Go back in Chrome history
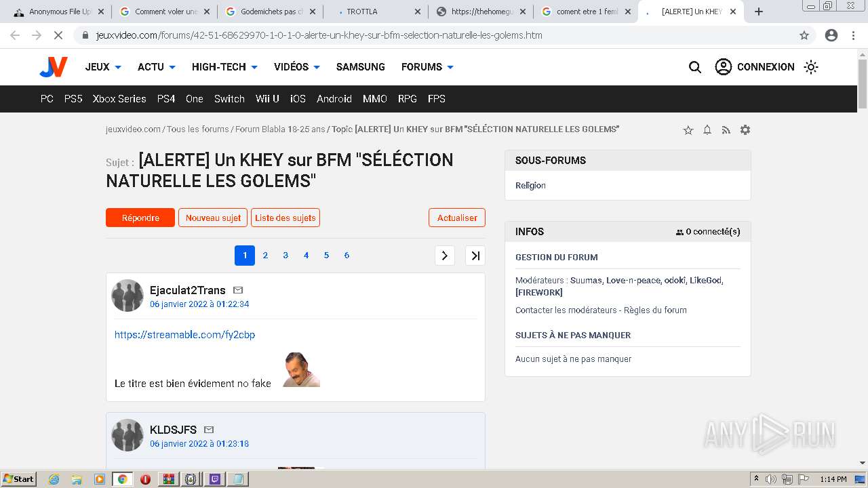This screenshot has height=488, width=868. click(15, 35)
